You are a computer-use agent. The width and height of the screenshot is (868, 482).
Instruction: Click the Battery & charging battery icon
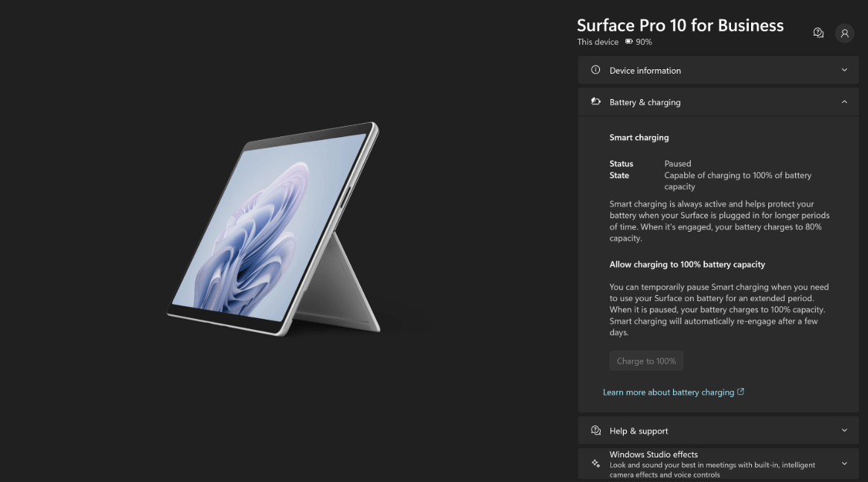[x=596, y=101]
